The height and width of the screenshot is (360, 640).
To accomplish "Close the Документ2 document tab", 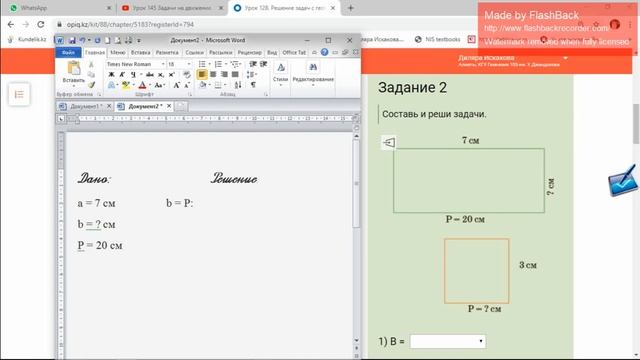I will [x=169, y=106].
